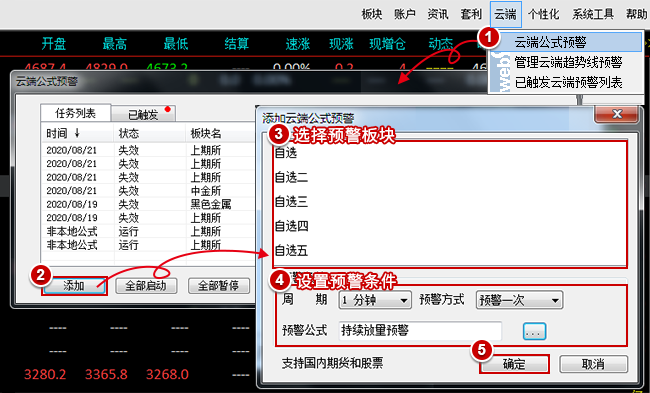This screenshot has height=393, width=650.
Task: Click the 速涨 column header
Action: point(298,44)
